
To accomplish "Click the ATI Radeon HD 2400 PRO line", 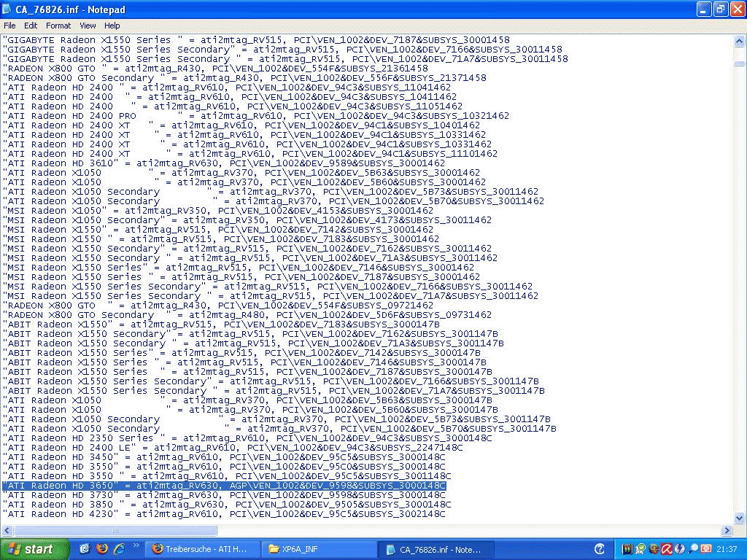I will pos(256,116).
